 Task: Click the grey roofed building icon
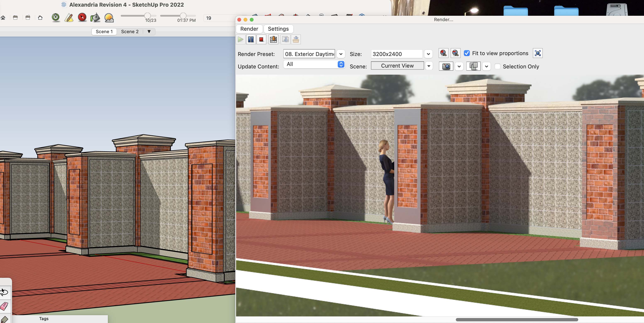pos(15,18)
